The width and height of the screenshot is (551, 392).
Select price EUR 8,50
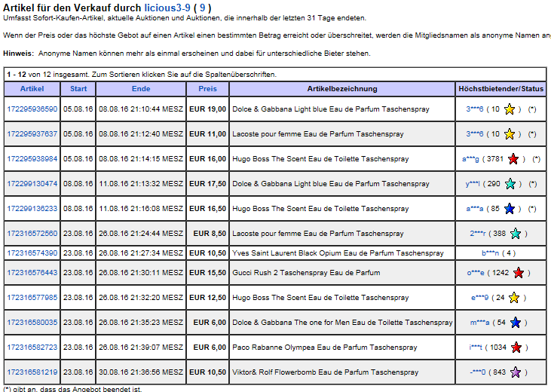point(210,234)
